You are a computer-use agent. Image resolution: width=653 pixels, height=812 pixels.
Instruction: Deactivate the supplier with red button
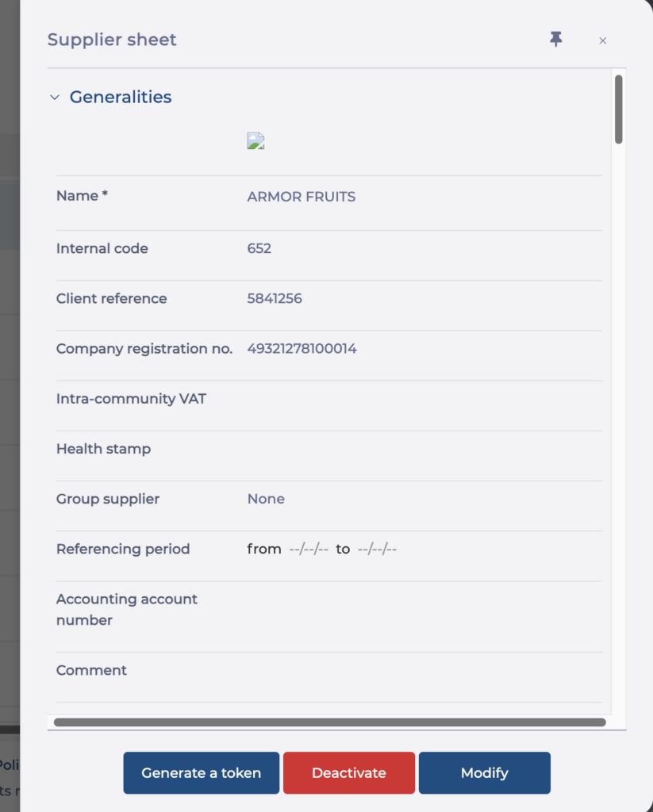(349, 772)
